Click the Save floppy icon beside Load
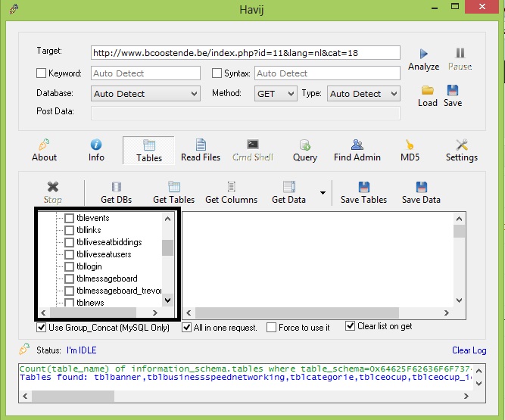 [453, 91]
